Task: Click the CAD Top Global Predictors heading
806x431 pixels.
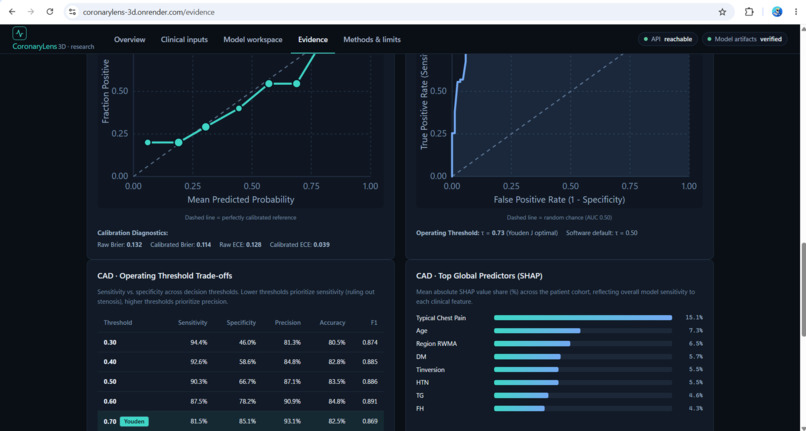Action: 479,276
